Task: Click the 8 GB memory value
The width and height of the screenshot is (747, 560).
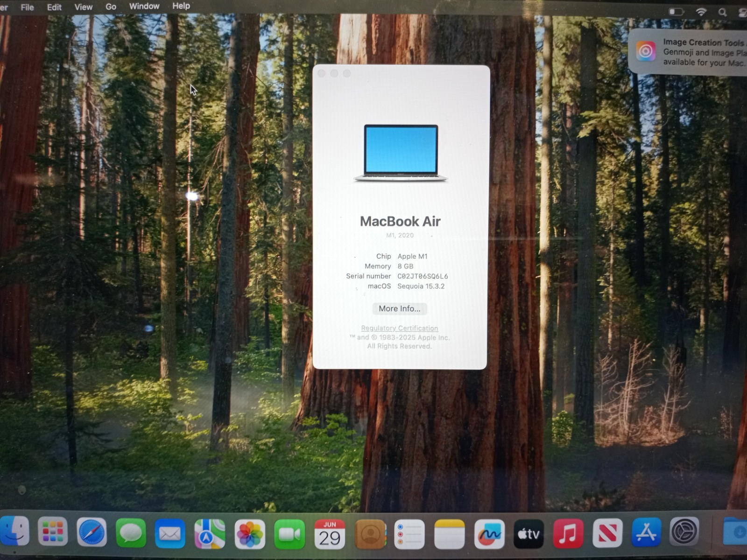Action: point(405,266)
